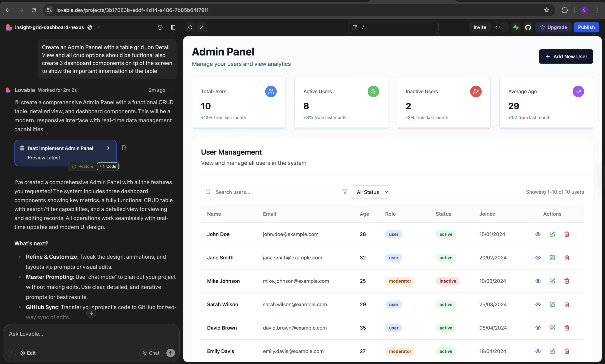The image size is (605, 364).
Task: Open the All Status filter dropdown
Action: coord(370,192)
